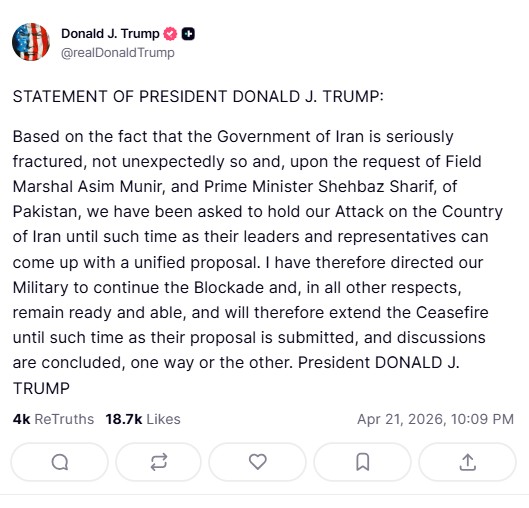The width and height of the screenshot is (529, 508).
Task: Click the black plus badge beside the name
Action: pyautogui.click(x=188, y=34)
